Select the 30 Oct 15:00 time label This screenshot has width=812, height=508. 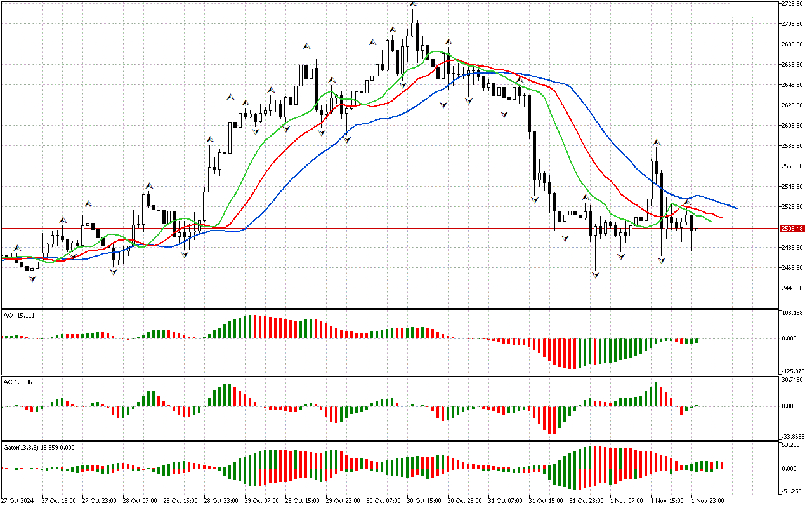click(x=424, y=500)
